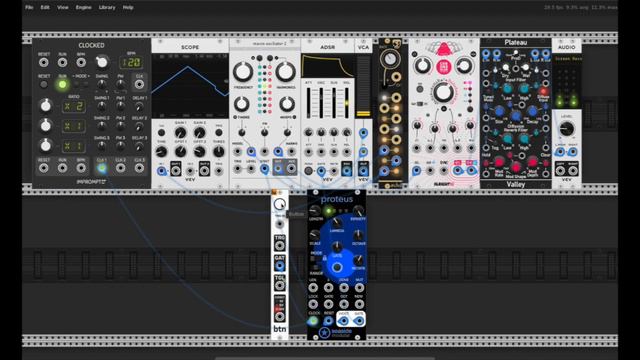Image resolution: width=640 pixels, height=360 pixels.
Task: Click the Plateau L in jack
Action: pyautogui.click(x=486, y=53)
